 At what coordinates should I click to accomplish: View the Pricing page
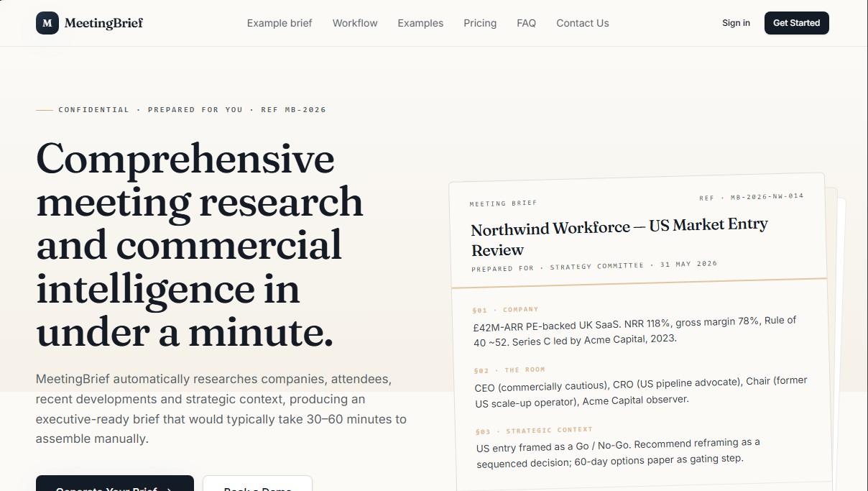(x=480, y=23)
